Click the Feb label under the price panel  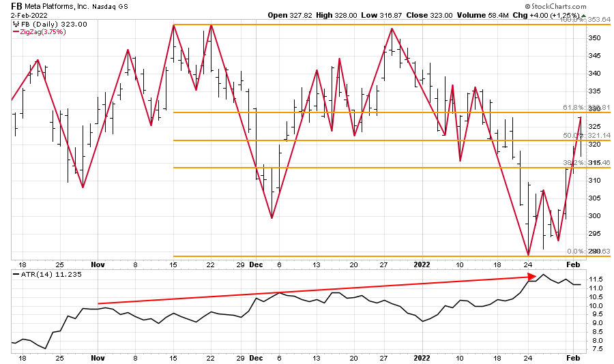[573, 265]
